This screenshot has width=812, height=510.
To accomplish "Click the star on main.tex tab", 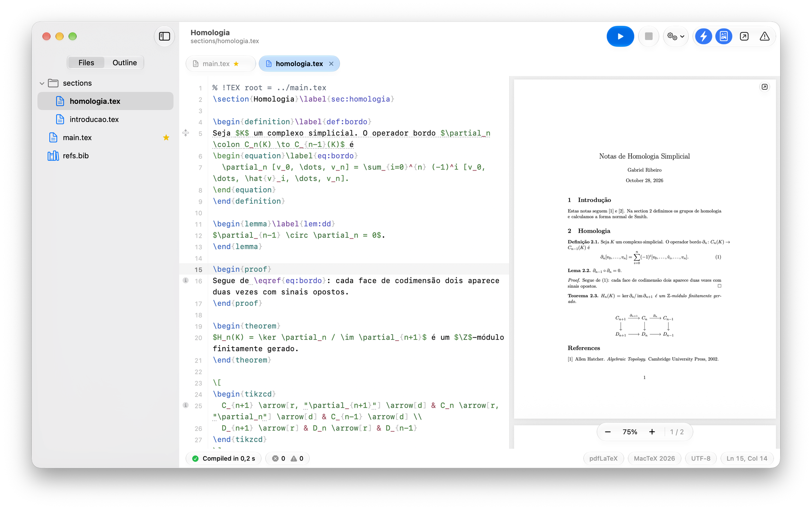I will 236,64.
